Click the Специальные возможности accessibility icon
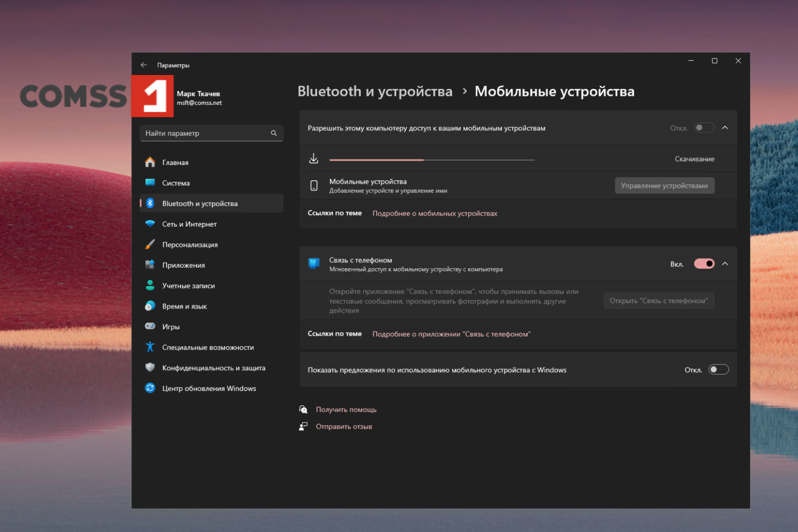 (x=150, y=347)
